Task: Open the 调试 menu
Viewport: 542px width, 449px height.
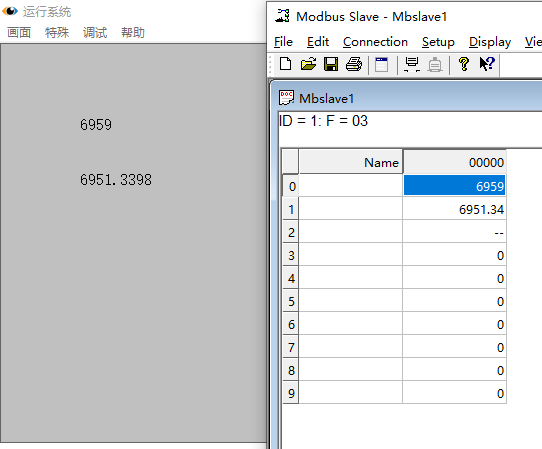Action: (x=95, y=32)
